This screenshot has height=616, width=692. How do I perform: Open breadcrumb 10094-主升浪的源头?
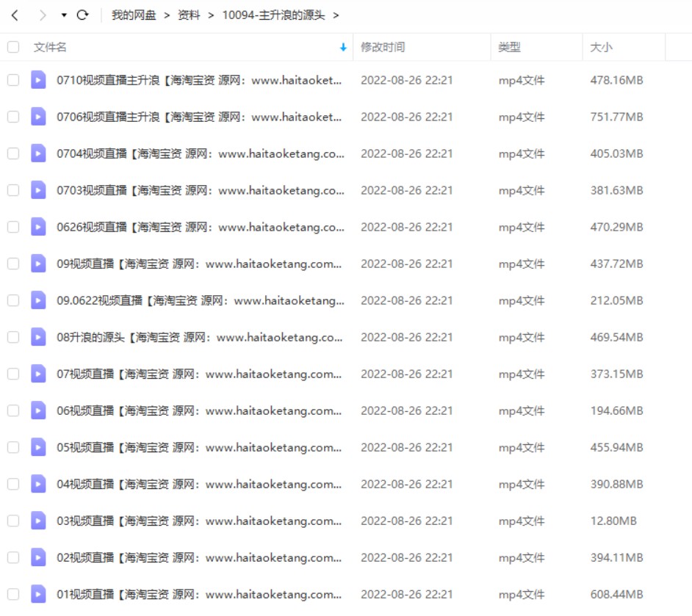pyautogui.click(x=273, y=15)
